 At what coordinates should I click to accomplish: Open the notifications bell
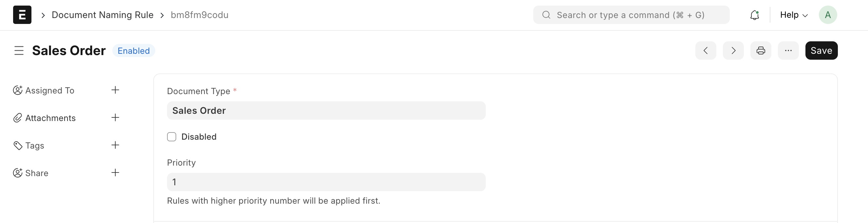(x=755, y=14)
